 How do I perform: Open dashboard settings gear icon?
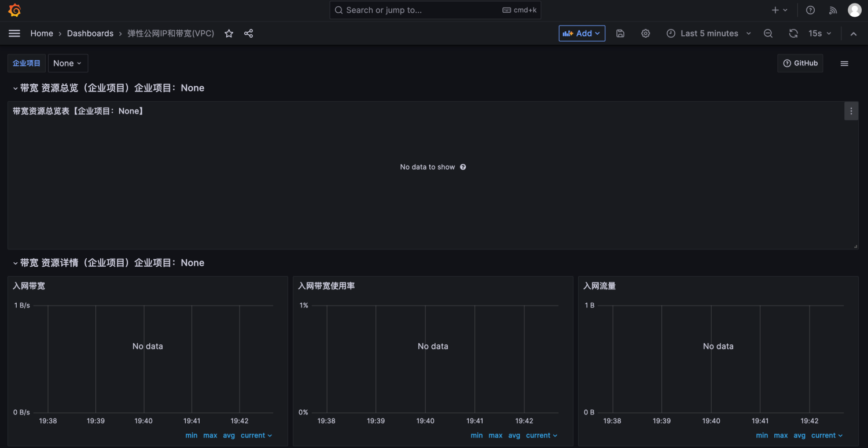click(x=646, y=34)
